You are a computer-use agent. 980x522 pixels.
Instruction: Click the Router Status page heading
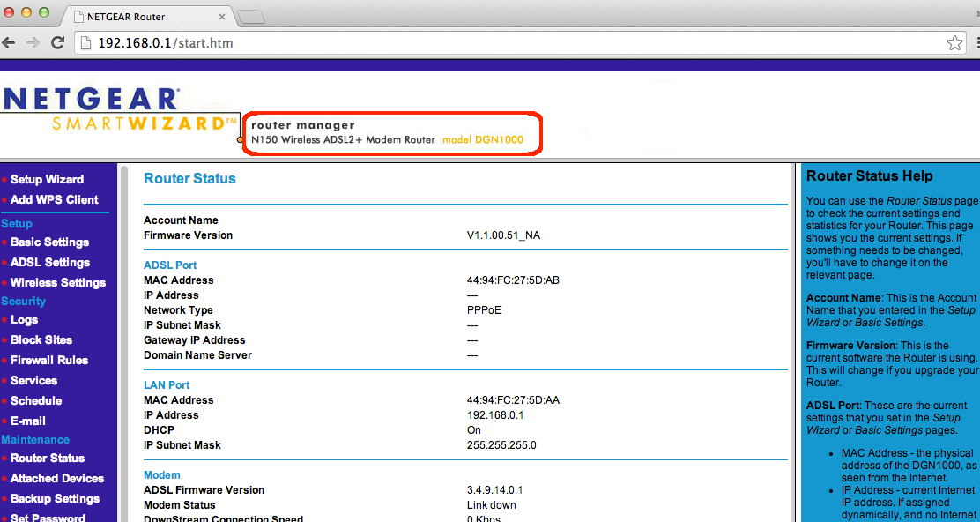[x=189, y=179]
